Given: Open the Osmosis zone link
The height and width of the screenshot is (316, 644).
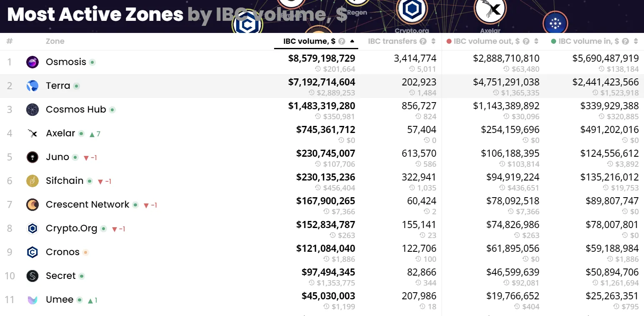Looking at the screenshot, I should tap(66, 62).
